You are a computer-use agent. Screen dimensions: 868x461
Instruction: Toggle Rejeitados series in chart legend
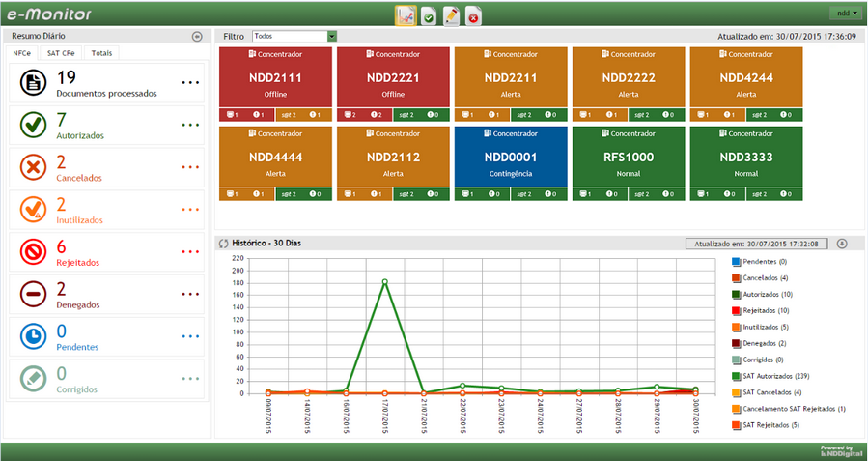(x=736, y=310)
